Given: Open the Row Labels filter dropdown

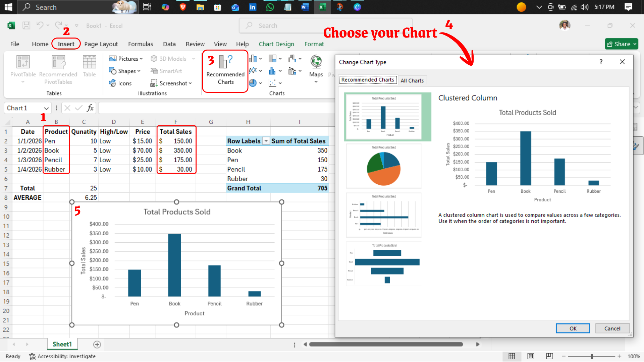Looking at the screenshot, I should 266,141.
